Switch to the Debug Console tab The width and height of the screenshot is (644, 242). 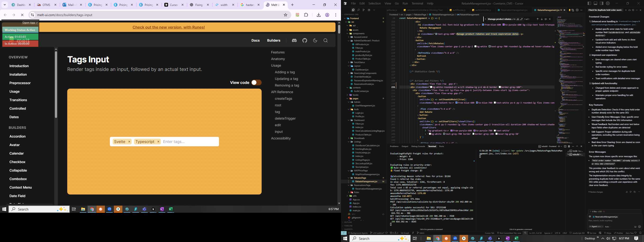coord(418,147)
